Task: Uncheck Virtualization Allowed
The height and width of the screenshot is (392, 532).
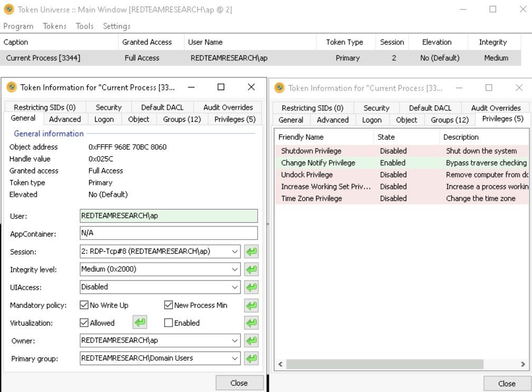Action: (84, 322)
